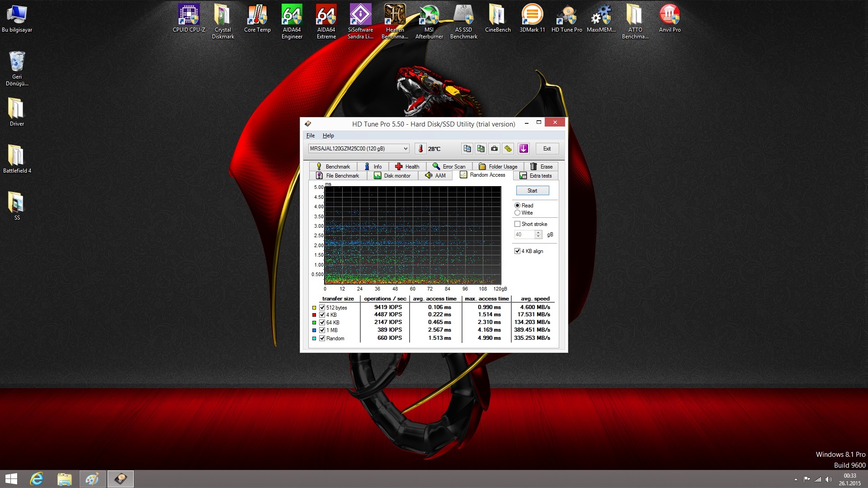Image resolution: width=868 pixels, height=488 pixels.
Task: Click the purple down arrow minimize-to-tray icon
Action: point(524,149)
